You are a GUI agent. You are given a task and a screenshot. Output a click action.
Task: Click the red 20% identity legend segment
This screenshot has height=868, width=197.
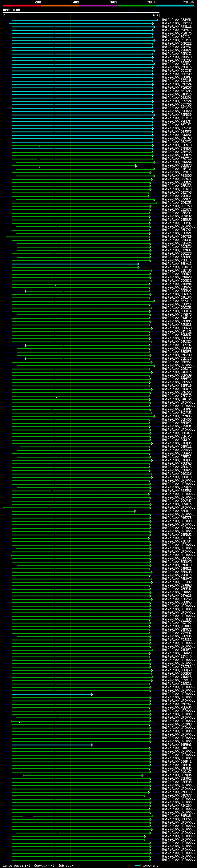point(22,6)
